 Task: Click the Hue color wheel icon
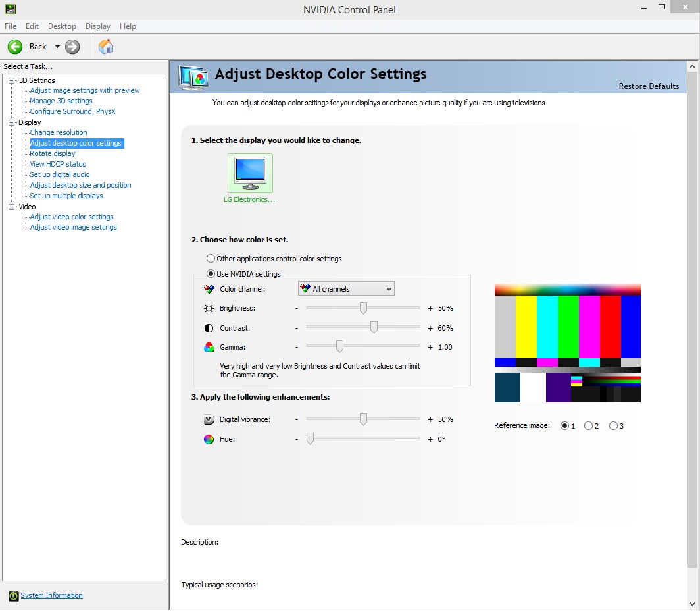pyautogui.click(x=209, y=440)
